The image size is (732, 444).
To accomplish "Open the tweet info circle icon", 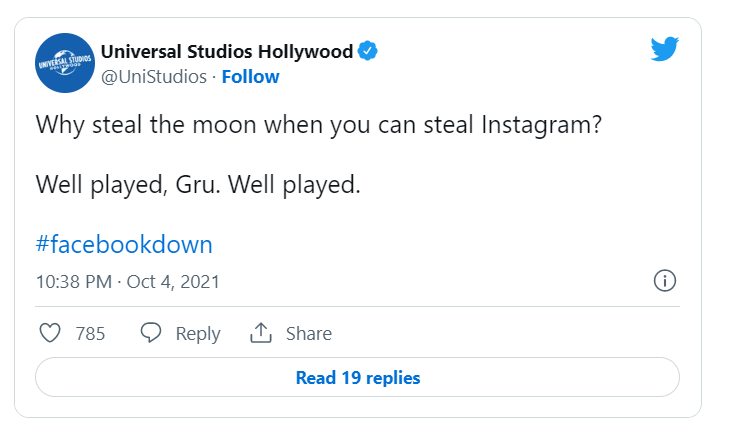I will 665,281.
